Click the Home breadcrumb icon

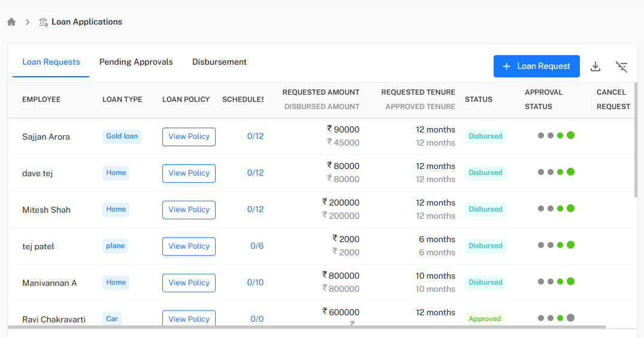point(11,22)
